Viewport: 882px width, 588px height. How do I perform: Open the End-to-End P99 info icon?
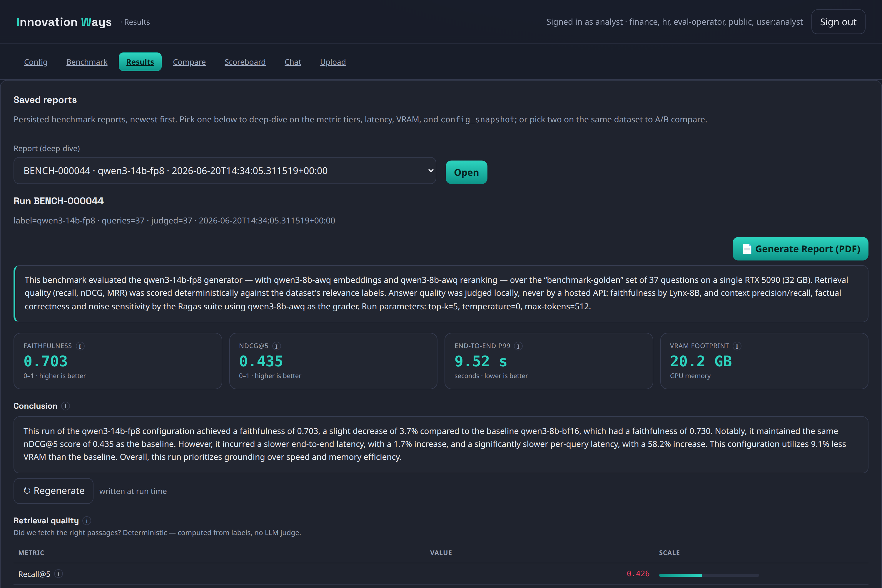pos(518,346)
